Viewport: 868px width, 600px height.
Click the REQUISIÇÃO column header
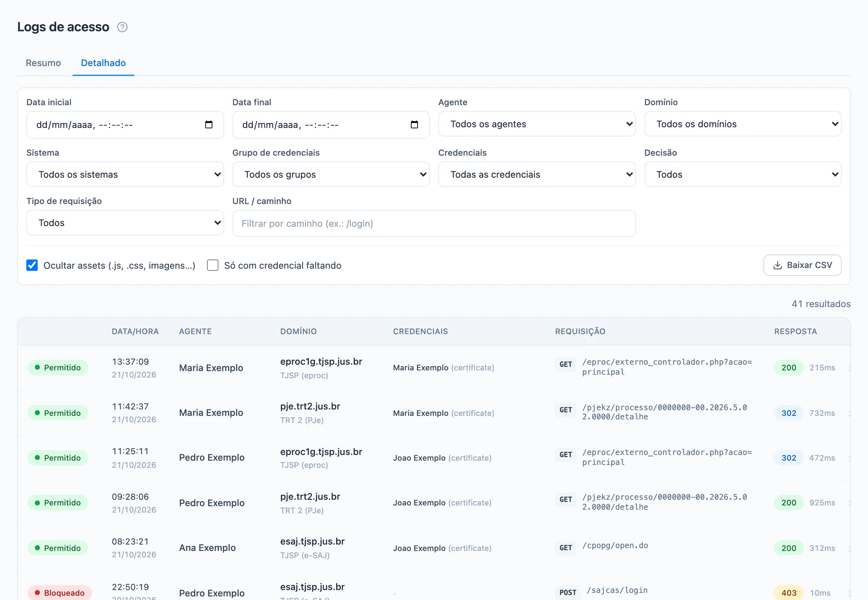580,331
